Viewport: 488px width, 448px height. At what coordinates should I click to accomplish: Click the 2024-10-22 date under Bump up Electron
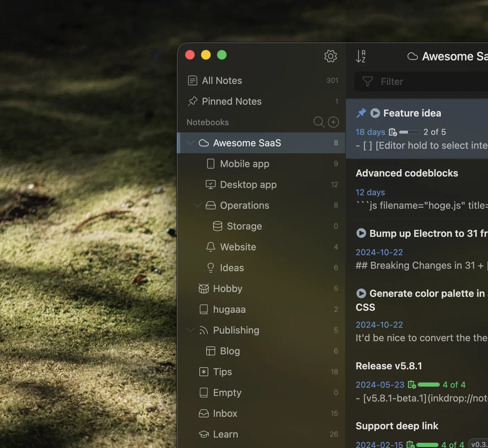(380, 252)
